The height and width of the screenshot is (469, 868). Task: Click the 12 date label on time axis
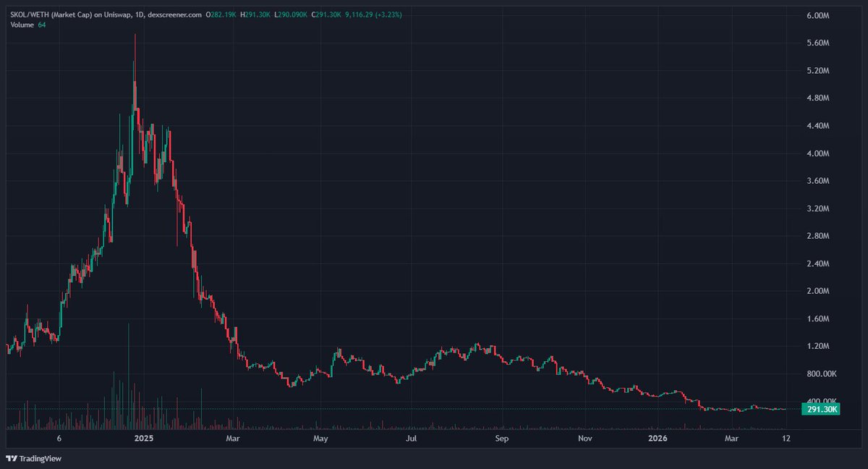pos(785,439)
